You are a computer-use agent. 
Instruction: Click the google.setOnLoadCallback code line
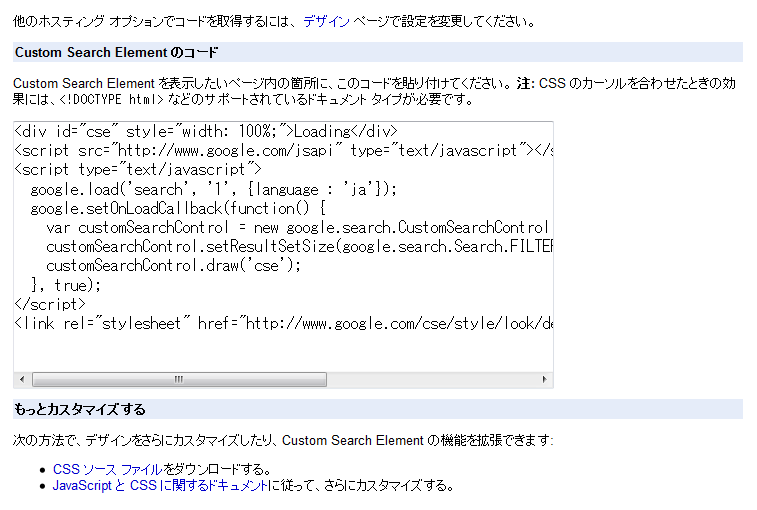178,209
